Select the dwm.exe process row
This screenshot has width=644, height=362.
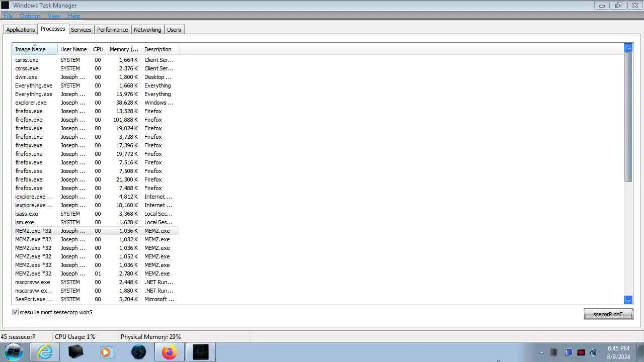pos(96,77)
